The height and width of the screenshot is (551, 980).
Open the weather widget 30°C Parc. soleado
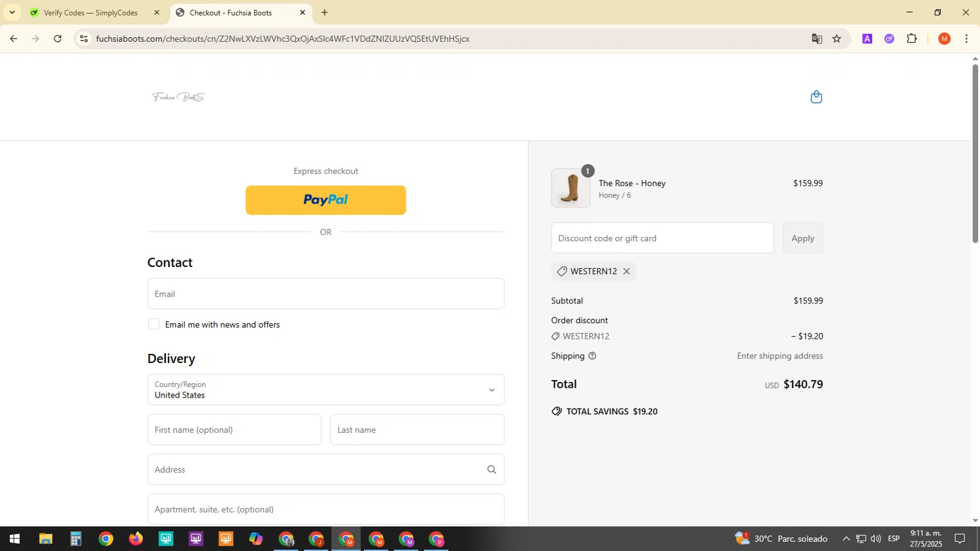(x=781, y=539)
